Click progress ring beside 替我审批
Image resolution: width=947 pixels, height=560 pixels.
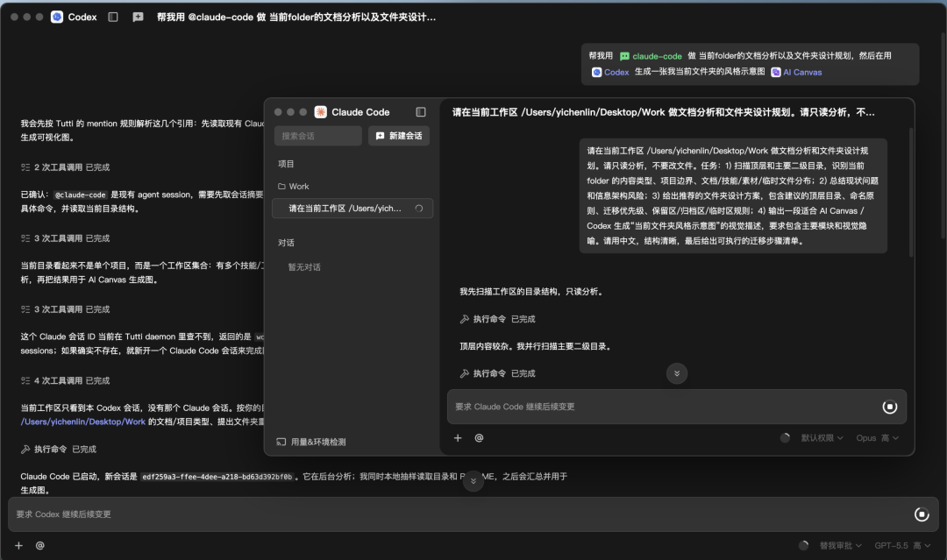[803, 545]
